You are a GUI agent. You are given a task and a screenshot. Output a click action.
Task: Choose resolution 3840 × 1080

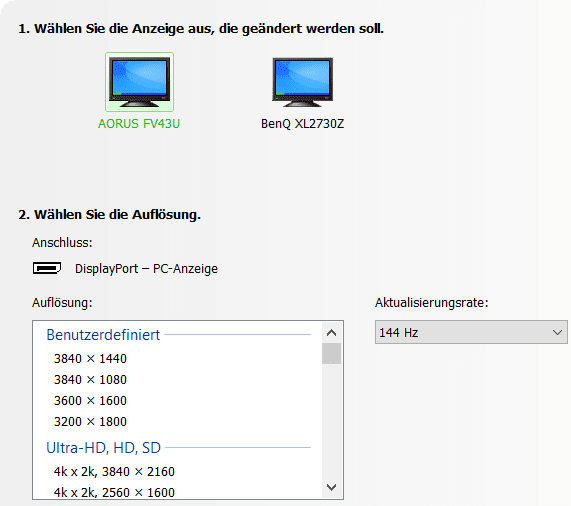click(90, 380)
